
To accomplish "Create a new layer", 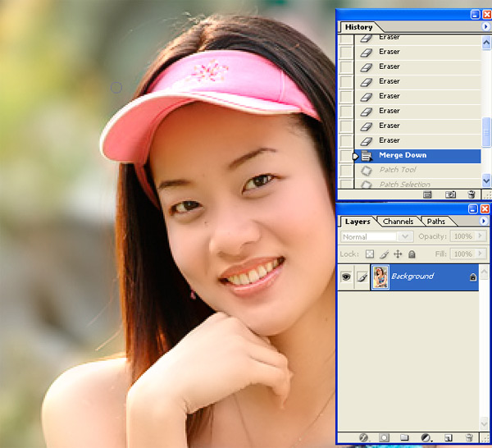I will (x=448, y=437).
